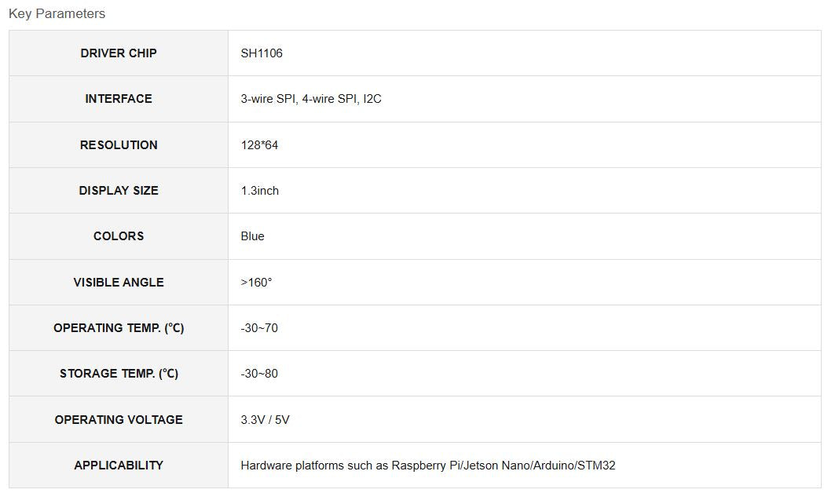
Task: Select the 3-wire SPI, 4-wire SPI, I2C text
Action: 311,99
